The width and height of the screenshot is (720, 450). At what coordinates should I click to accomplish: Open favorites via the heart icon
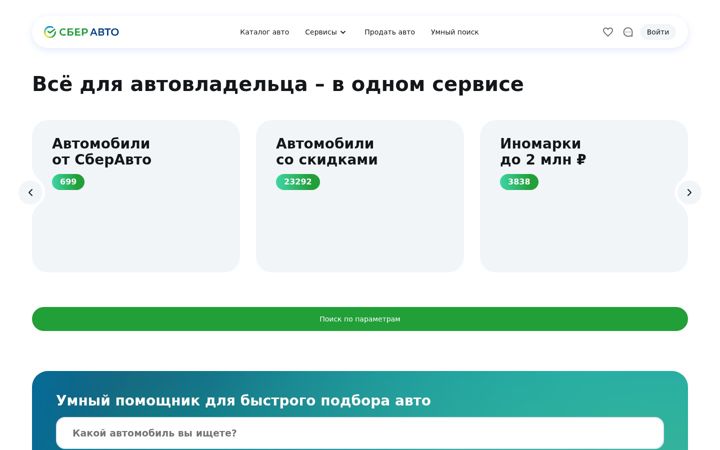[x=608, y=32]
